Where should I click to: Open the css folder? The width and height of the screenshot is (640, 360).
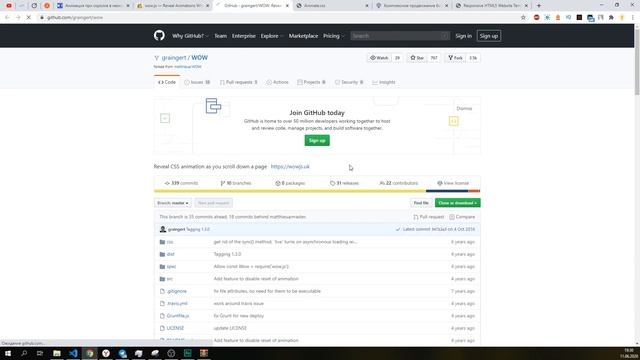(x=170, y=242)
